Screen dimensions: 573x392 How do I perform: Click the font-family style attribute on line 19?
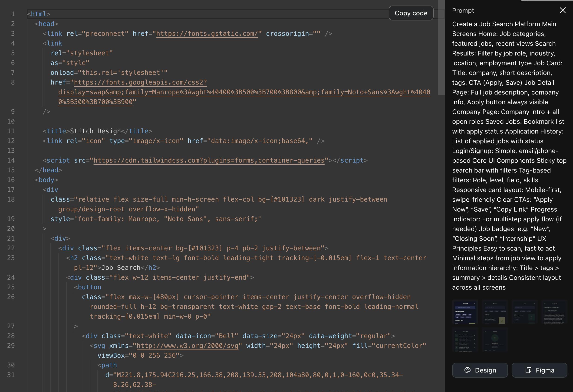click(156, 219)
